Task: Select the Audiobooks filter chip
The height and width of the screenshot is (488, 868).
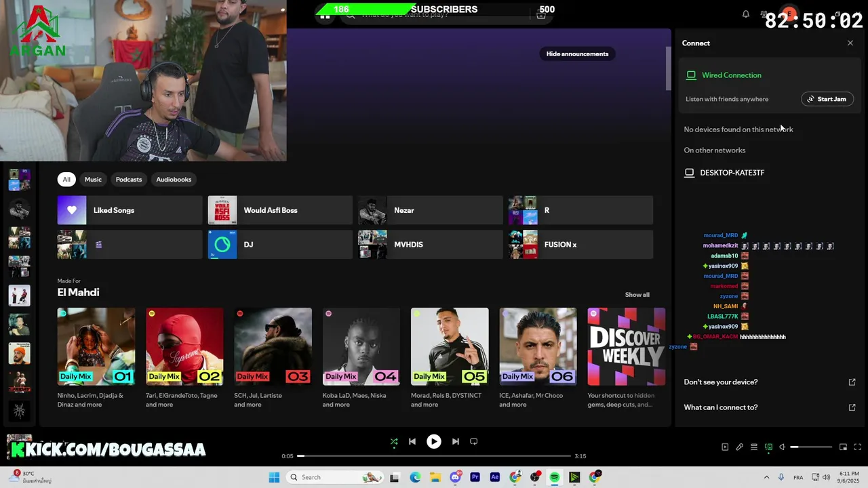Action: [x=174, y=180]
